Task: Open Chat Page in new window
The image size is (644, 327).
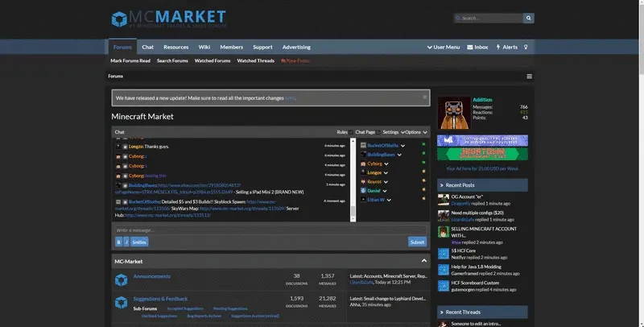Action: [368, 132]
